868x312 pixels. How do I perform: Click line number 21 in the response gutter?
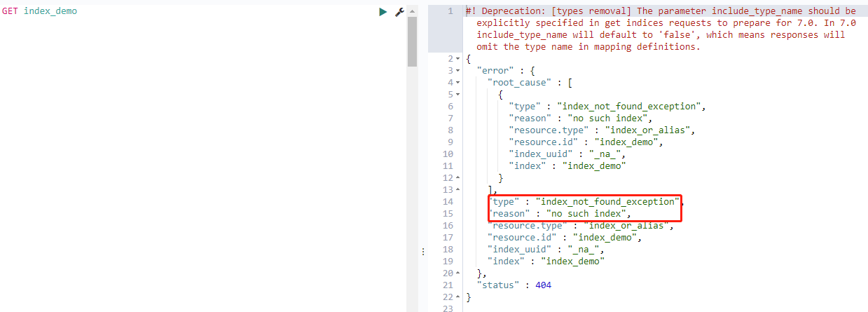[x=448, y=285]
